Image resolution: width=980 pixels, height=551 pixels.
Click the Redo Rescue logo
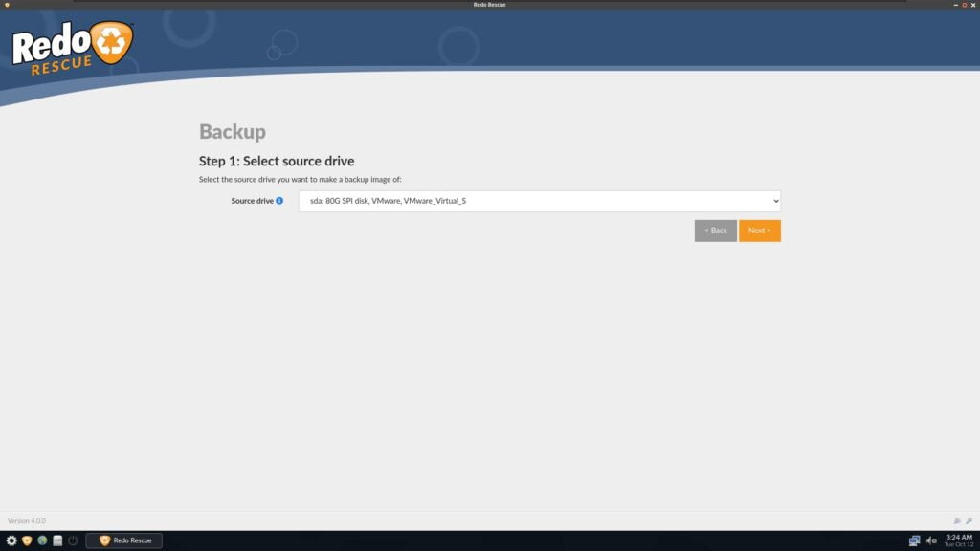point(73,48)
